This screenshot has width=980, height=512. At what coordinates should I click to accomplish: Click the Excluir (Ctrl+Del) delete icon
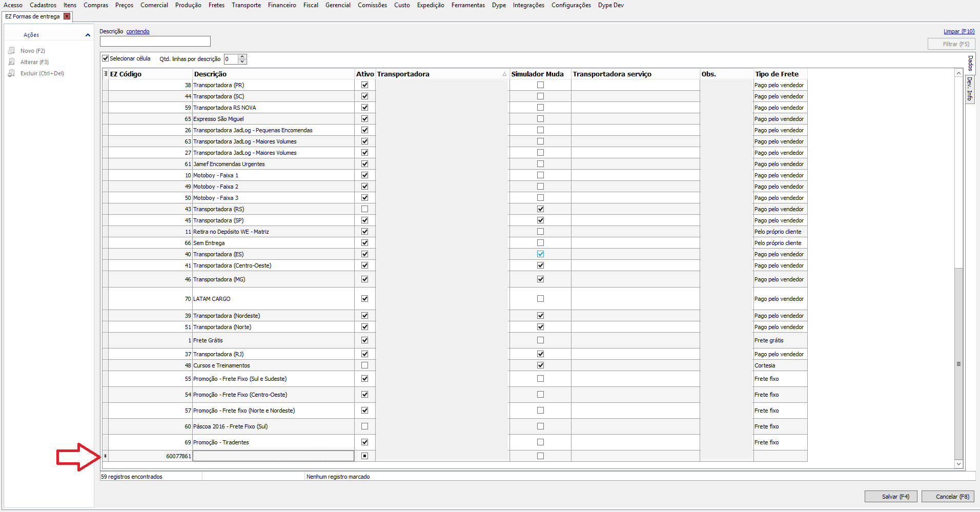point(11,73)
